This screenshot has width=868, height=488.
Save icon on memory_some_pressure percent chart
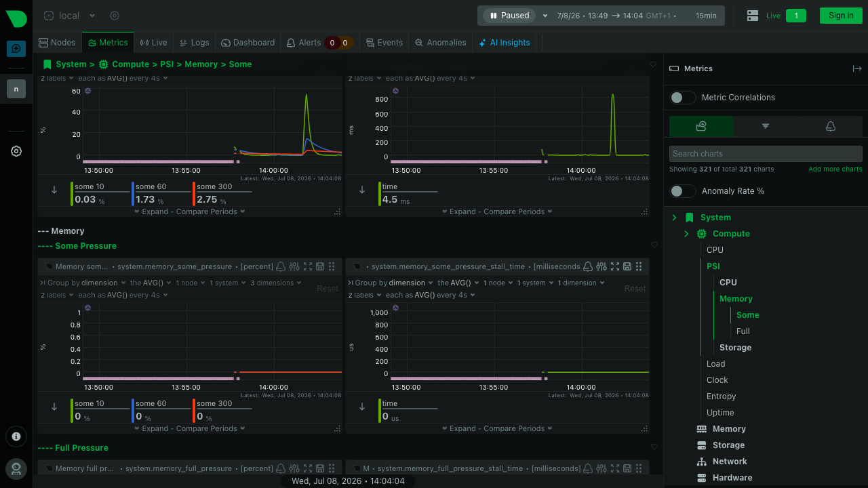click(x=319, y=266)
